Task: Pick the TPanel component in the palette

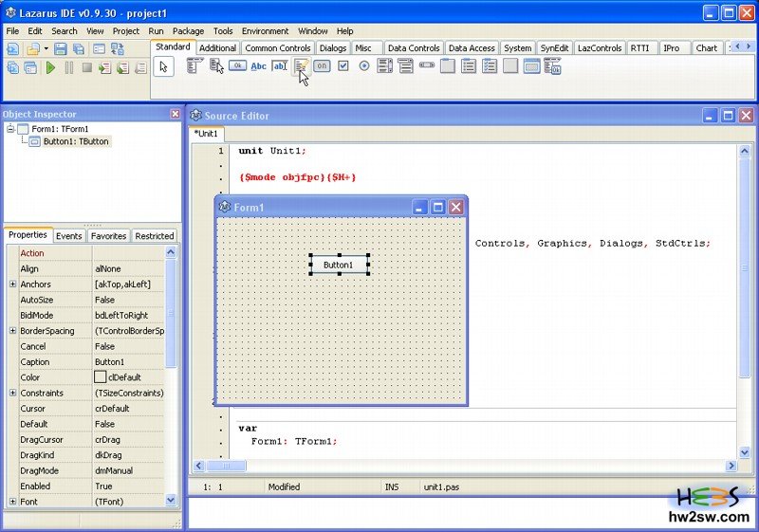Action: (510, 65)
